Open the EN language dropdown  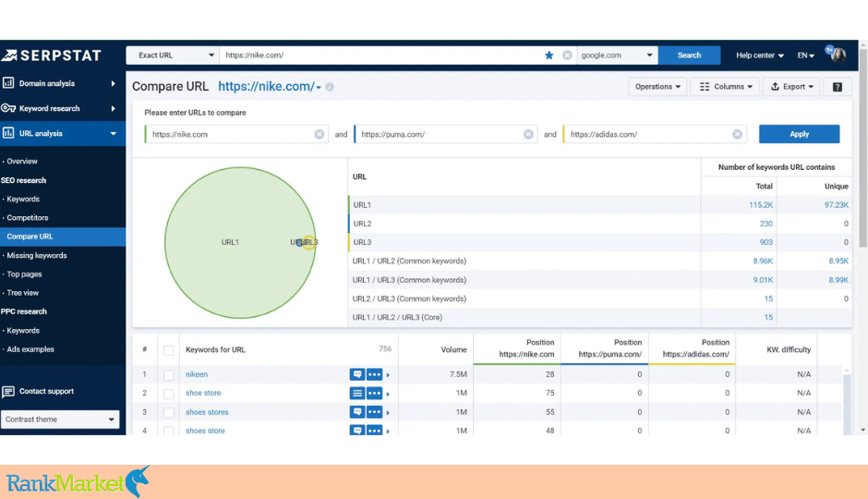(805, 55)
